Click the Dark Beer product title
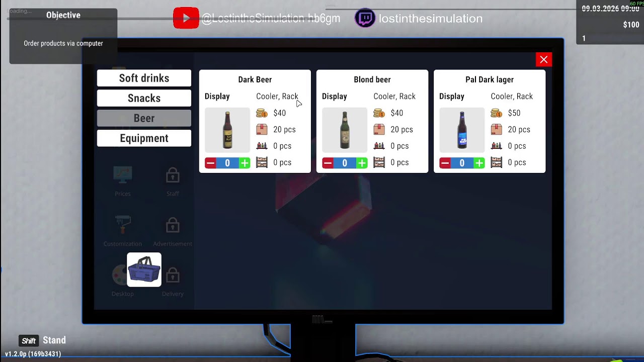The image size is (644, 362). [x=255, y=79]
